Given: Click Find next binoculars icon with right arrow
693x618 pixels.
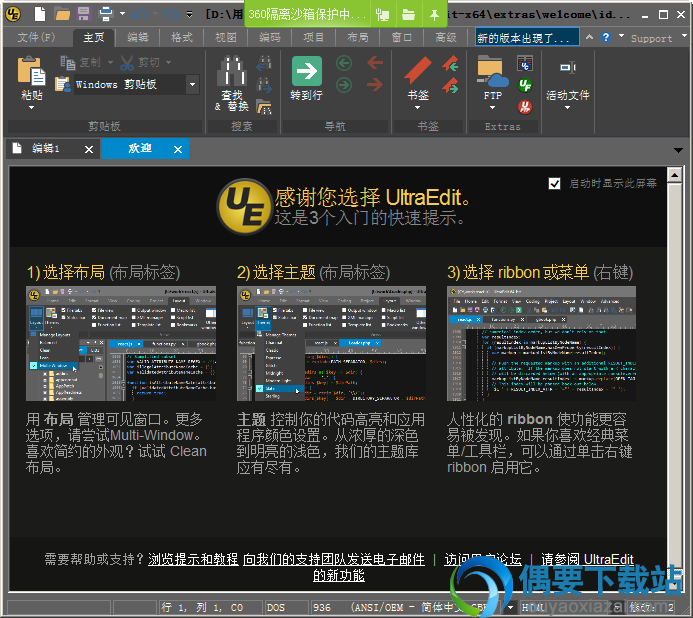Looking at the screenshot, I should (264, 85).
